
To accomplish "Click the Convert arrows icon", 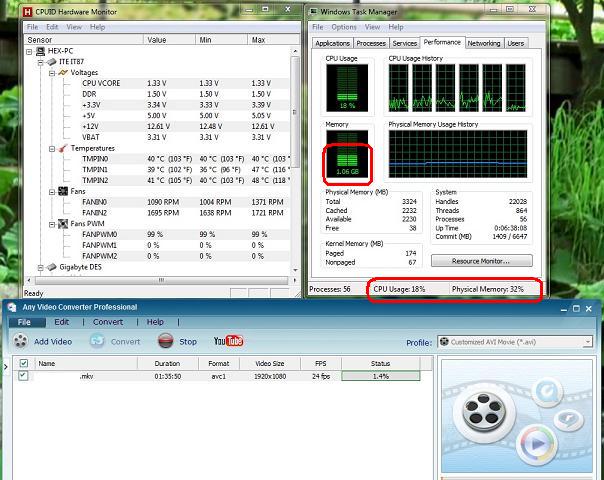I will click(x=97, y=341).
